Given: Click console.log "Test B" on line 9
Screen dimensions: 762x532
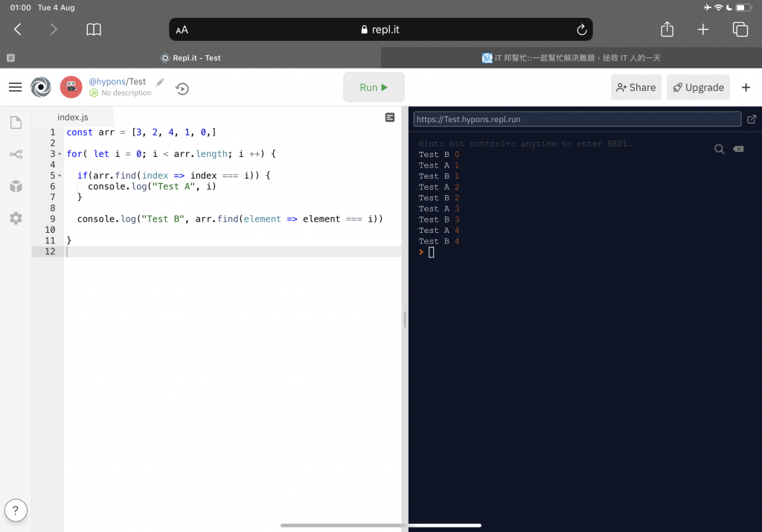Looking at the screenshot, I should [230, 219].
